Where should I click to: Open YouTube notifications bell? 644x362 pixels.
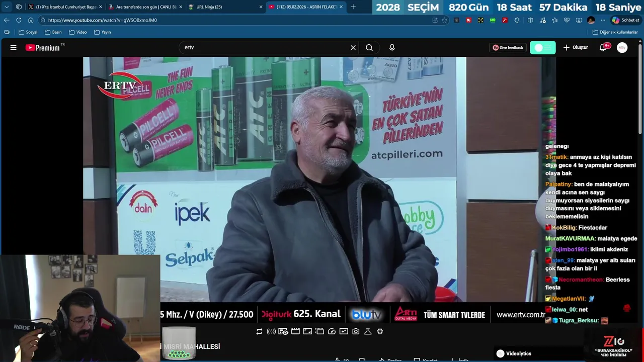(603, 48)
